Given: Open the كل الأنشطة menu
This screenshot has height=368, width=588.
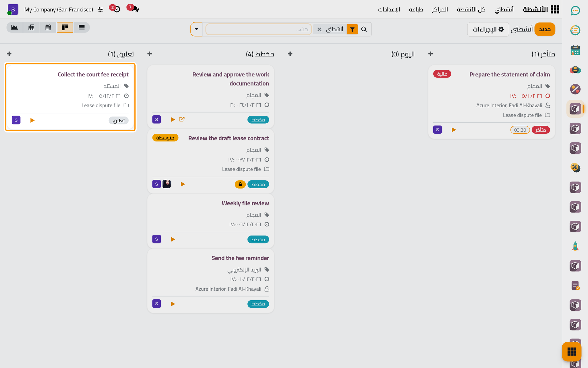Looking at the screenshot, I should point(471,10).
